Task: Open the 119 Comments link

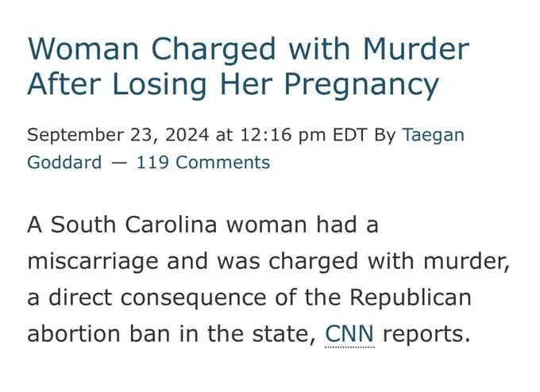Action: tap(203, 163)
